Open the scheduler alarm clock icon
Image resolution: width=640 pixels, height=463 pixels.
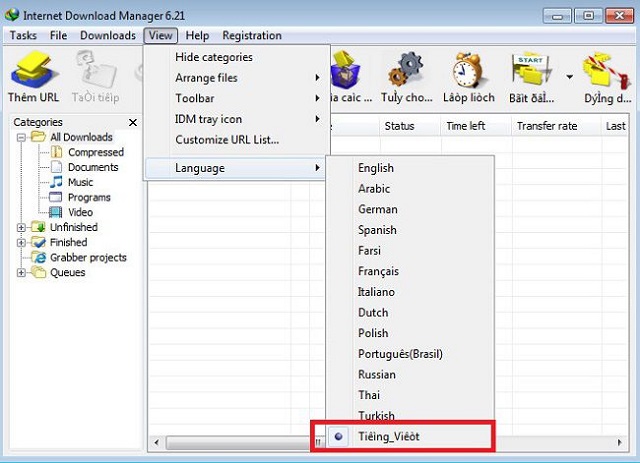coord(468,69)
